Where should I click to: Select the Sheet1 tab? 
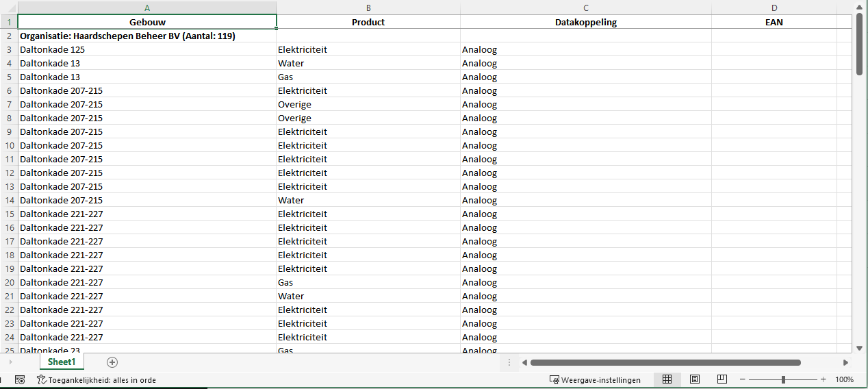(x=62, y=362)
